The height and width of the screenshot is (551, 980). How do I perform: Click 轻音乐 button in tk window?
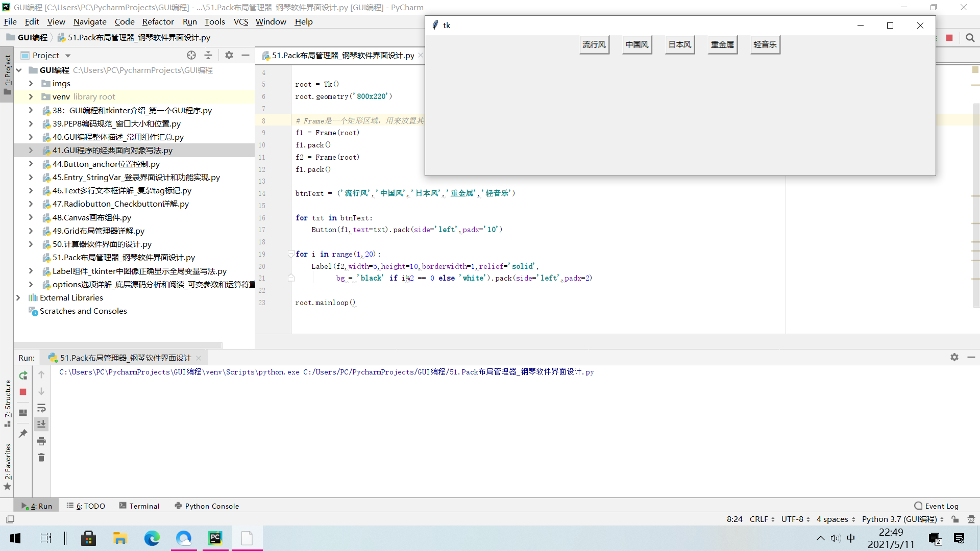[x=765, y=45]
